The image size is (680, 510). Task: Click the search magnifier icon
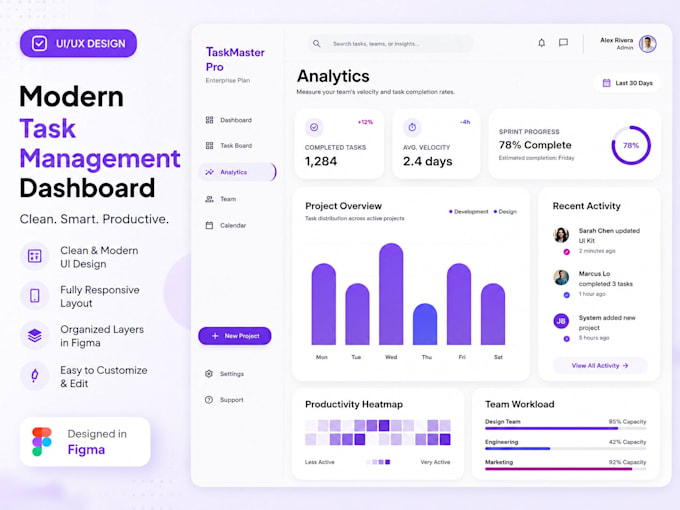pos(317,44)
